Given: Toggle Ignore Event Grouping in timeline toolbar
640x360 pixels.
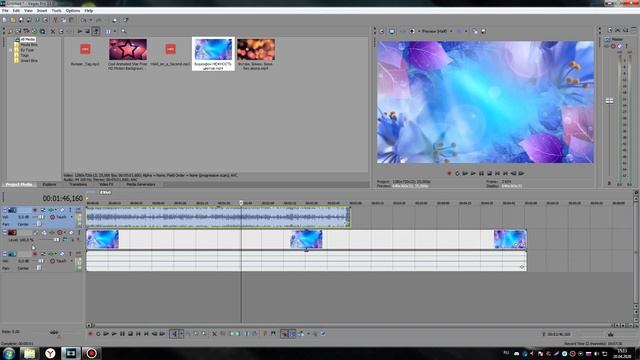Looking at the screenshot, I should (x=323, y=333).
